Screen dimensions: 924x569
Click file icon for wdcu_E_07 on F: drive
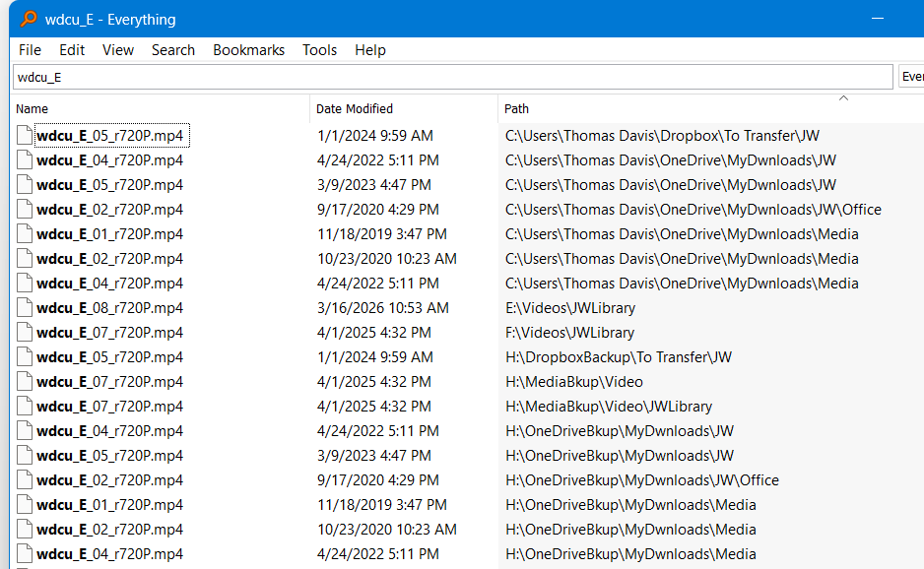(x=25, y=333)
